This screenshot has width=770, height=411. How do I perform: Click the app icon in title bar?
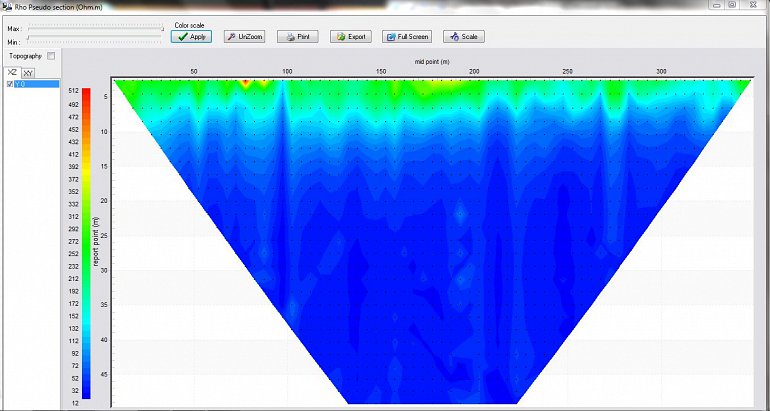pyautogui.click(x=6, y=6)
